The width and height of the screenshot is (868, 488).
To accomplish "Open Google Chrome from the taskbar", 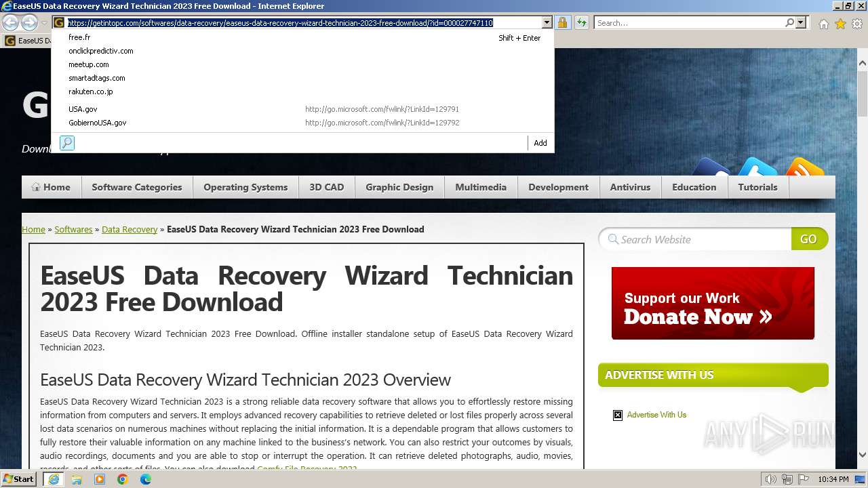I will point(123,479).
